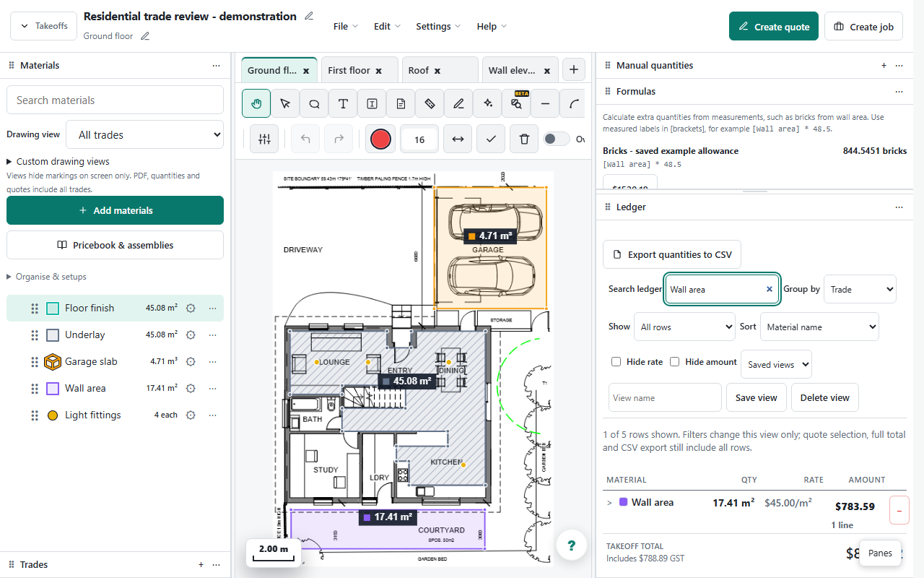
Task: Open the Settings menu
Action: (x=438, y=26)
